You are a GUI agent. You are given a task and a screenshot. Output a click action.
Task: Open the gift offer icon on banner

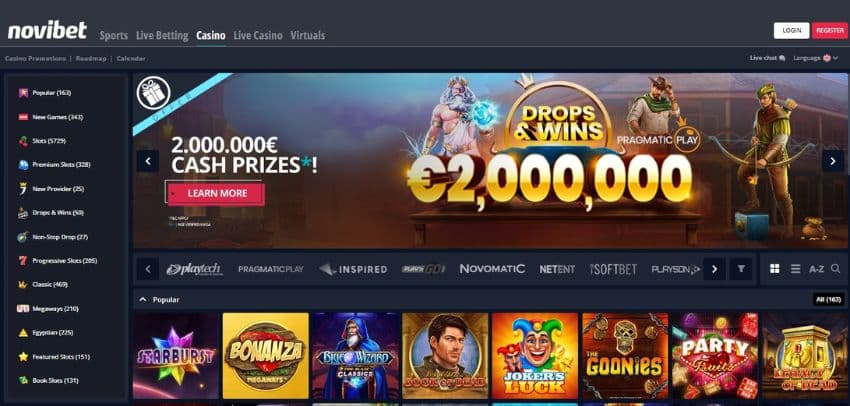(x=153, y=93)
